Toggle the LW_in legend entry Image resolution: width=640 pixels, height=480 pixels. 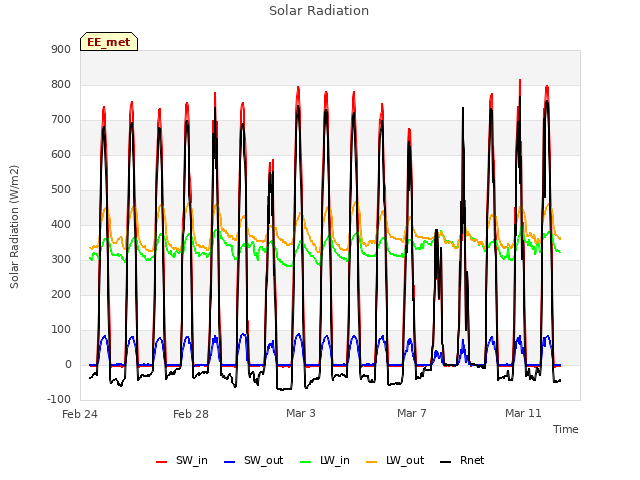[325, 460]
